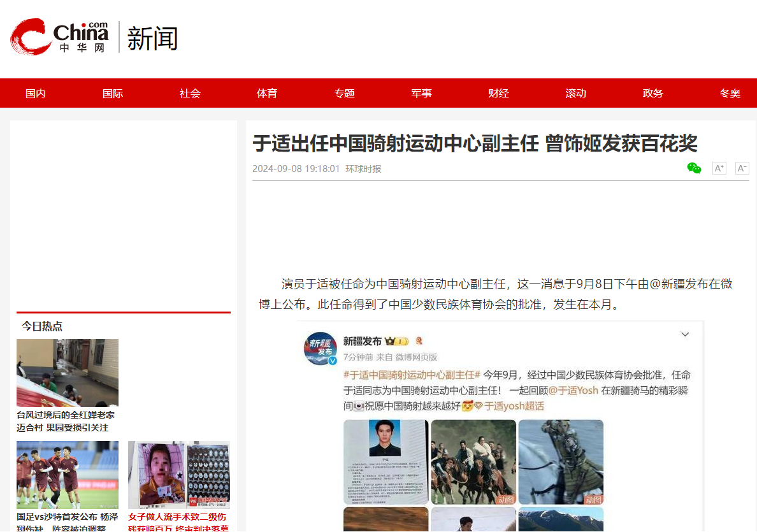
Task: Open the 女子做人流手术致二级伤 headline link
Action: 178,522
